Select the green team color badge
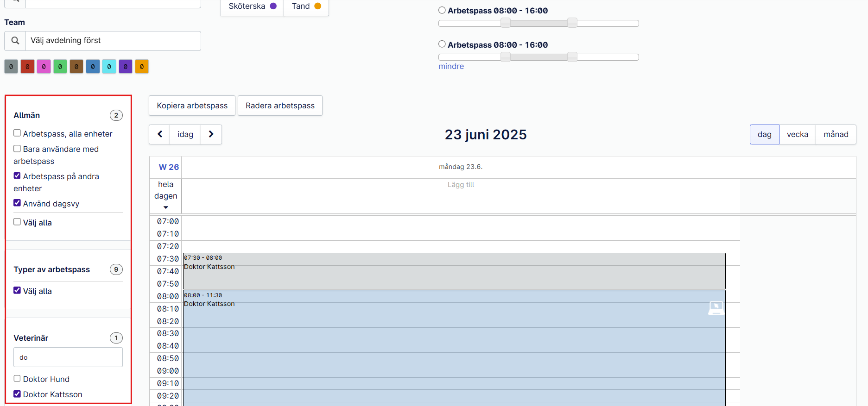 click(x=60, y=67)
